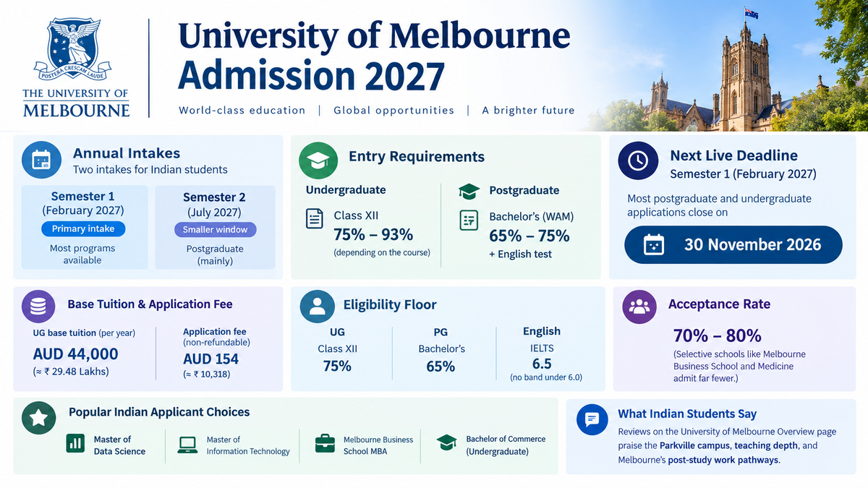The height and width of the screenshot is (488, 868).
Task: Click the Bachelor of Commerce graduation cap icon
Action: coord(447,443)
